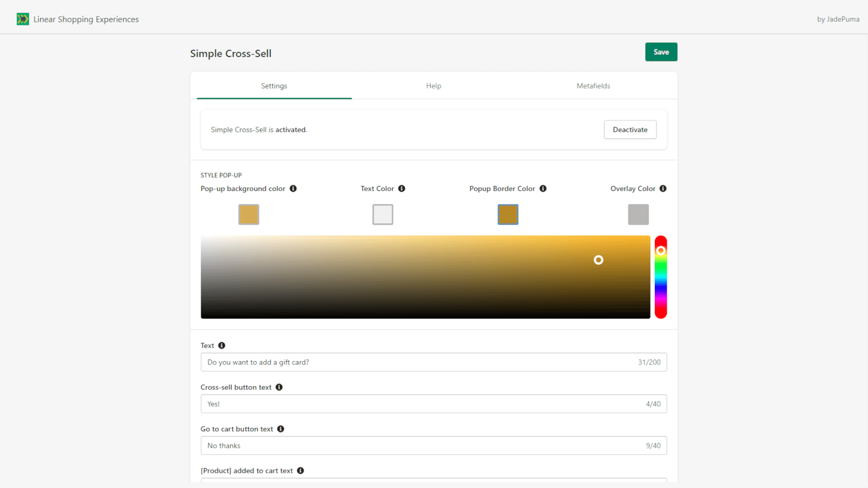Screen dimensions: 868x488
Task: Save the Simple Cross-Sell settings
Action: 661,52
